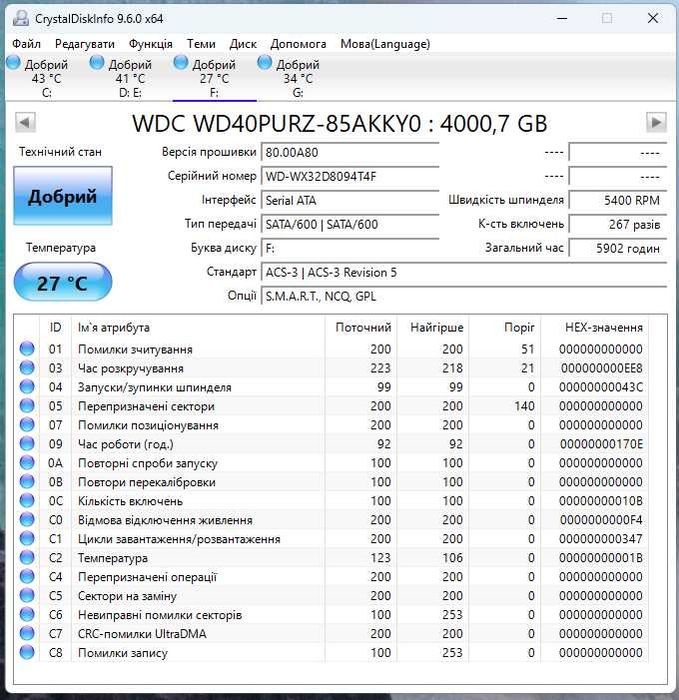This screenshot has height=700, width=679.
Task: Minimize the CrystalDiskInfo window
Action: click(x=562, y=18)
